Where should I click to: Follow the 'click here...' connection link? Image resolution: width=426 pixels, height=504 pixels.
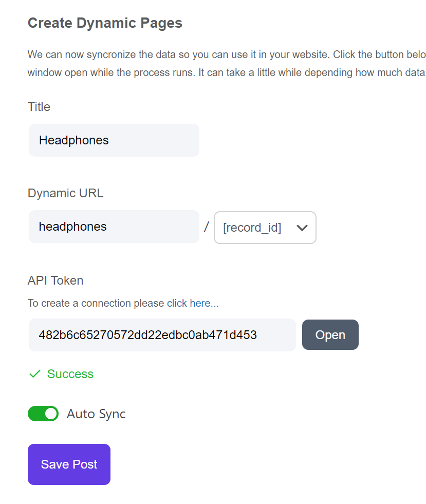pyautogui.click(x=193, y=303)
